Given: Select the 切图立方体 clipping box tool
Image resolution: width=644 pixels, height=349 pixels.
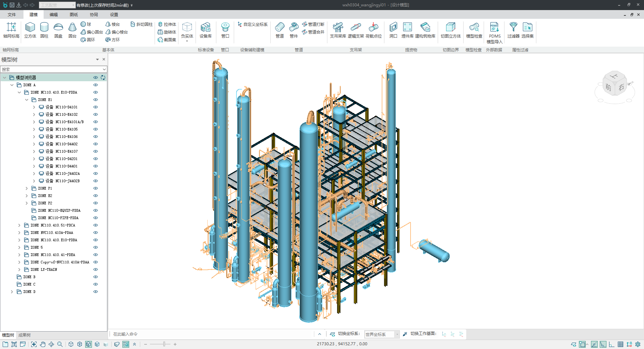Looking at the screenshot, I should [450, 30].
